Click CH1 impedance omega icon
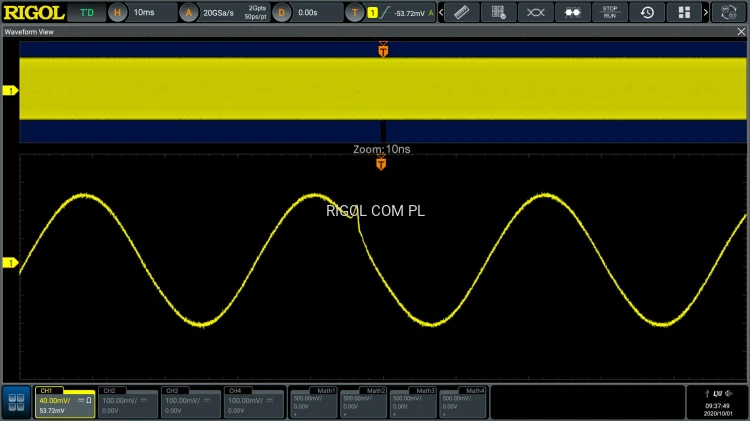 (x=88, y=400)
